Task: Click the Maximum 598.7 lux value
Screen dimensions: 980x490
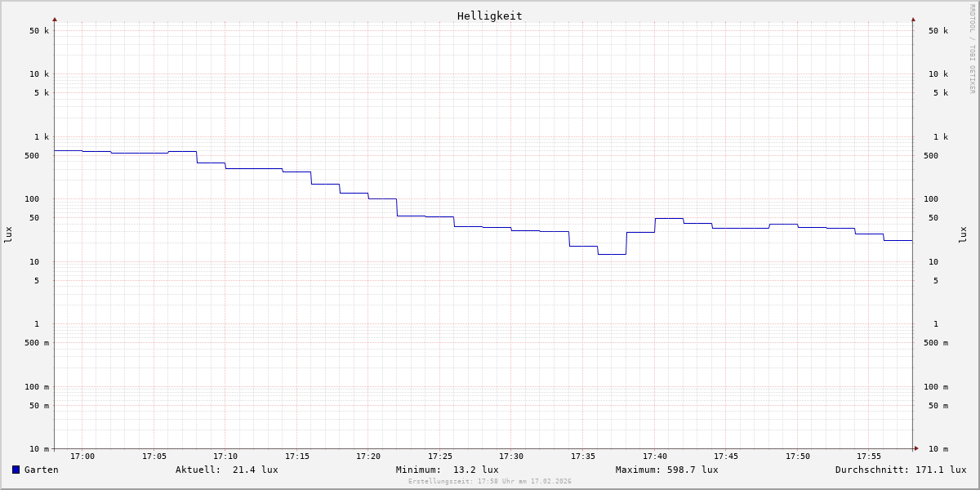Action: point(693,470)
